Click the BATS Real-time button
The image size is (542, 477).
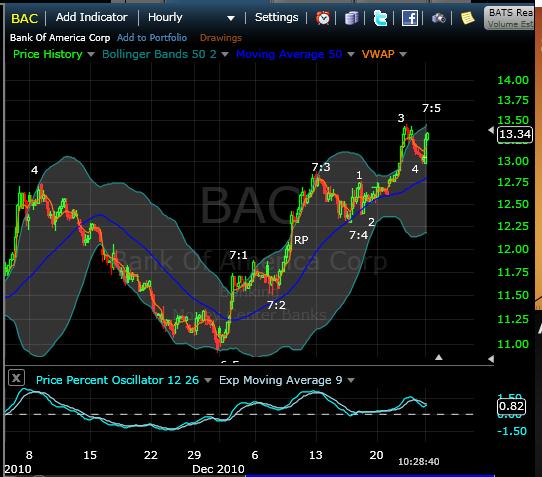[x=510, y=18]
